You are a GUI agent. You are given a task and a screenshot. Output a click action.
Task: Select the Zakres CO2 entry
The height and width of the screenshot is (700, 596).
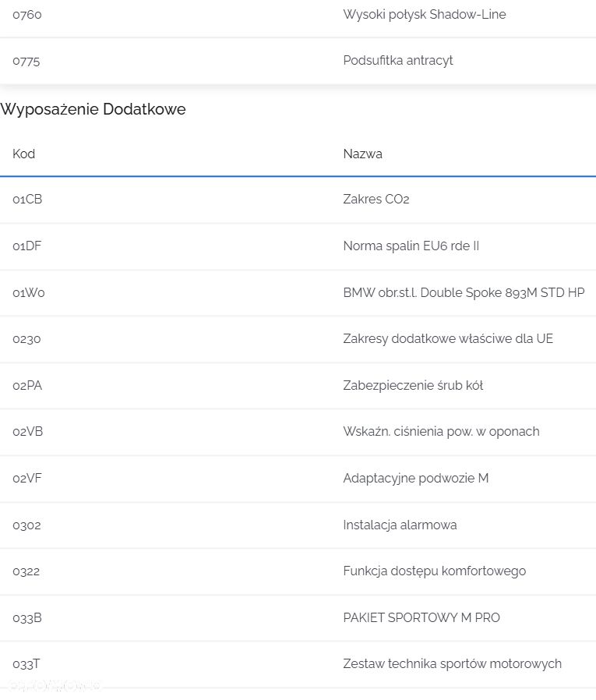point(376,199)
